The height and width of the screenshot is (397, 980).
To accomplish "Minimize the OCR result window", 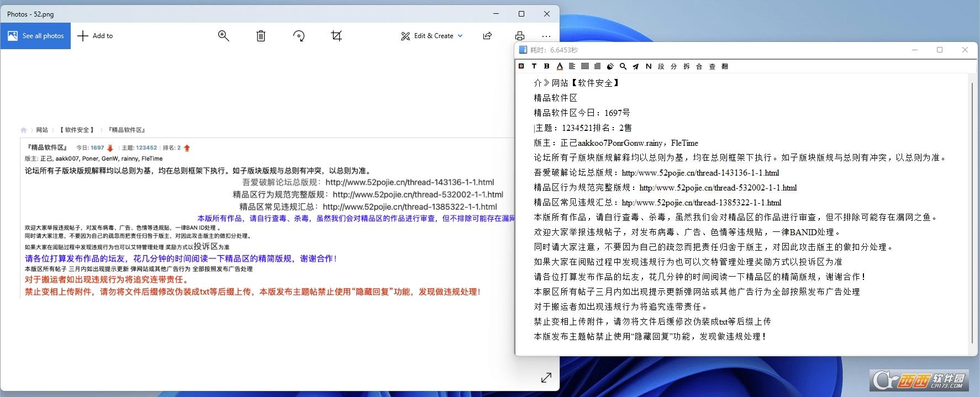I will 915,50.
